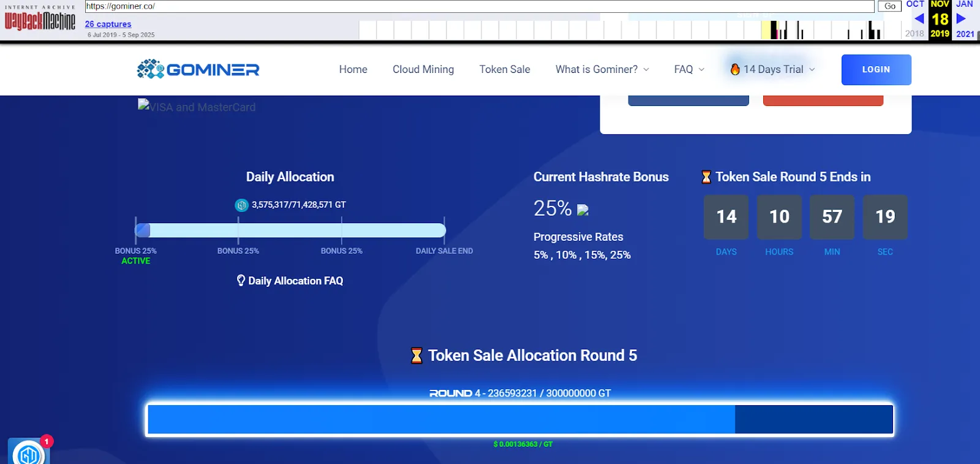Expand the FAQ dropdown menu
Viewport: 980px width, 464px height.
(689, 69)
